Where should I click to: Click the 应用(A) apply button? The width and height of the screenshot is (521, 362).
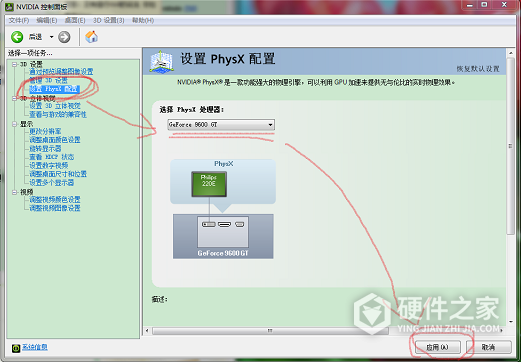[x=438, y=347]
